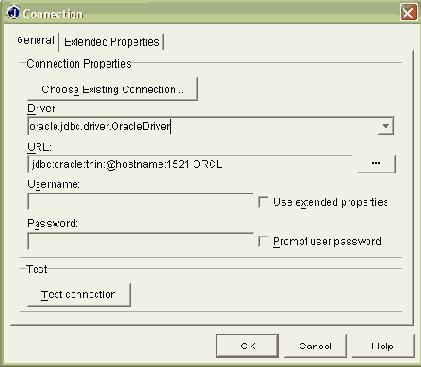
Task: Select the Password text field
Action: point(140,241)
